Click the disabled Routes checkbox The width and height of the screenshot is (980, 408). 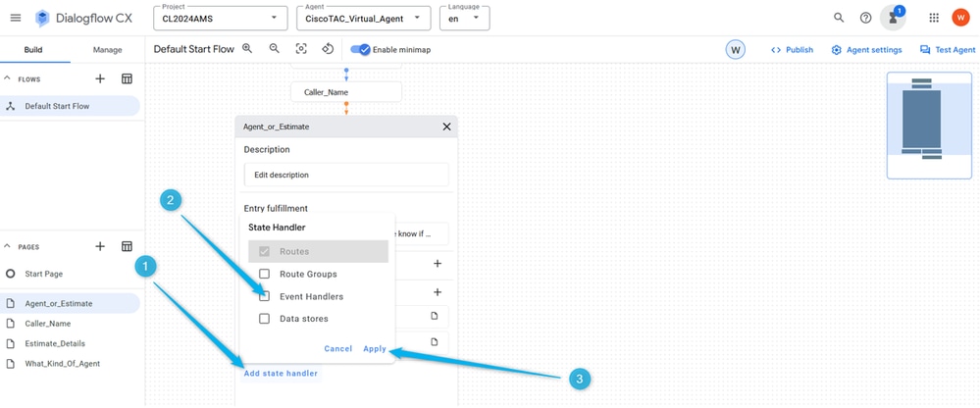(x=265, y=251)
